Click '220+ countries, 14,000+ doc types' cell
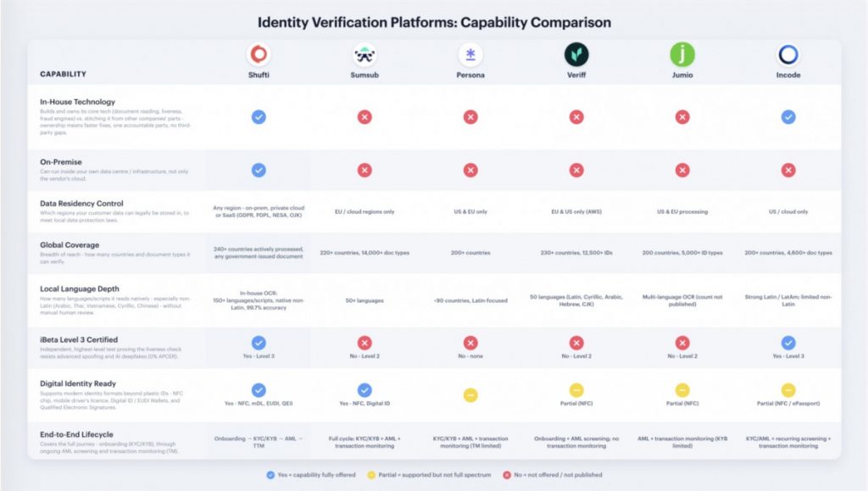 (364, 253)
